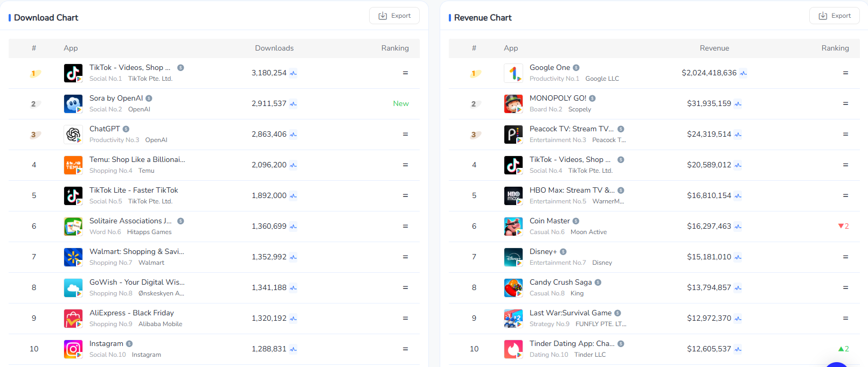Open the MONOPOLY GO! app icon
868x367 pixels.
513,103
